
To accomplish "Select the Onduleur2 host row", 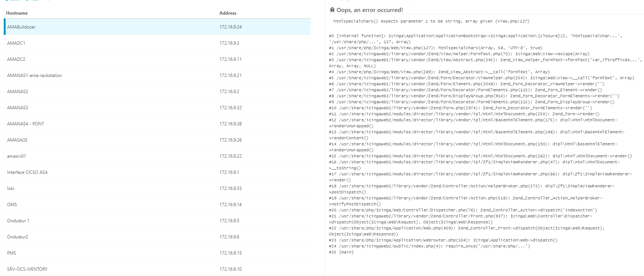I will point(157,237).
